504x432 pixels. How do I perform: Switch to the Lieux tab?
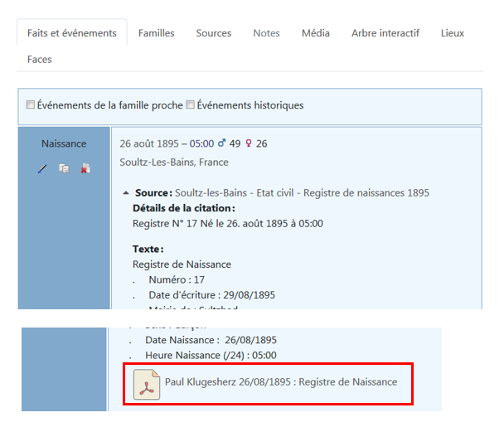(x=452, y=33)
